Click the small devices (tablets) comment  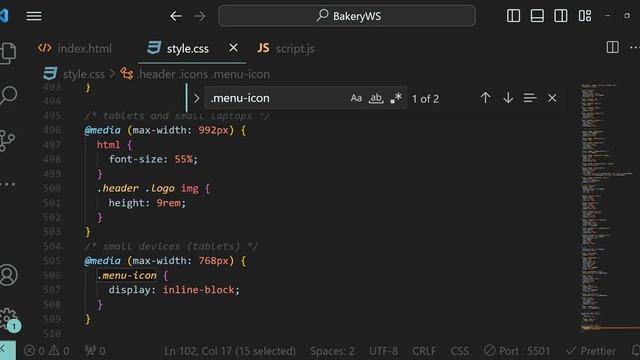(171, 246)
